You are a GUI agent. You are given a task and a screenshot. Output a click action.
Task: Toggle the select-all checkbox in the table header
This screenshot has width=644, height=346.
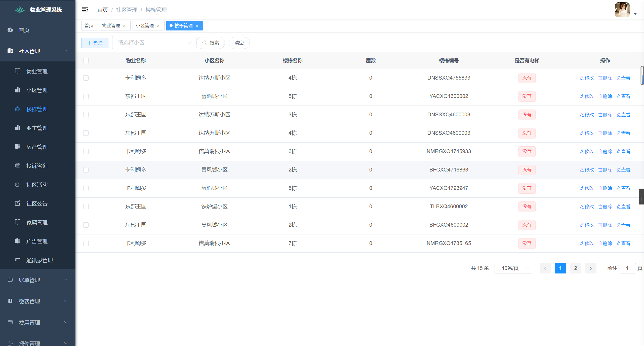pyautogui.click(x=86, y=60)
